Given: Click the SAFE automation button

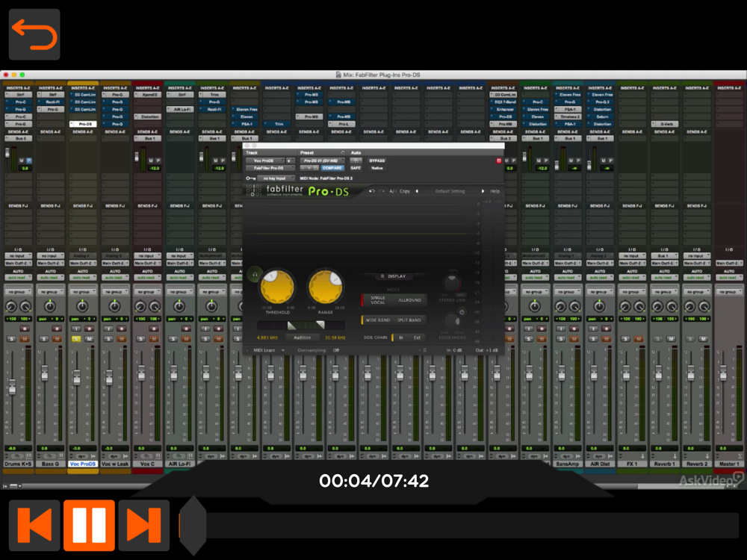Looking at the screenshot, I should tap(356, 167).
